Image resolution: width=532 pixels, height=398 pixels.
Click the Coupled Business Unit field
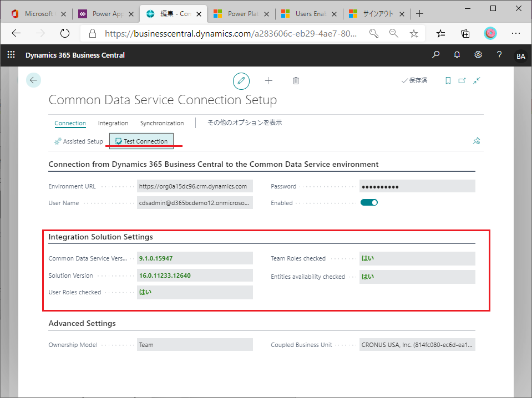click(417, 344)
